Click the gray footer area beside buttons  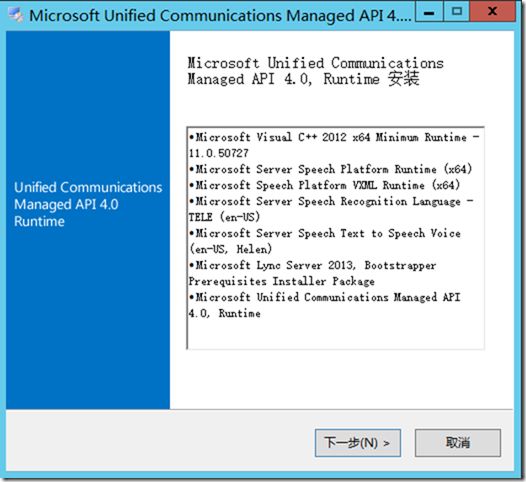click(x=158, y=443)
